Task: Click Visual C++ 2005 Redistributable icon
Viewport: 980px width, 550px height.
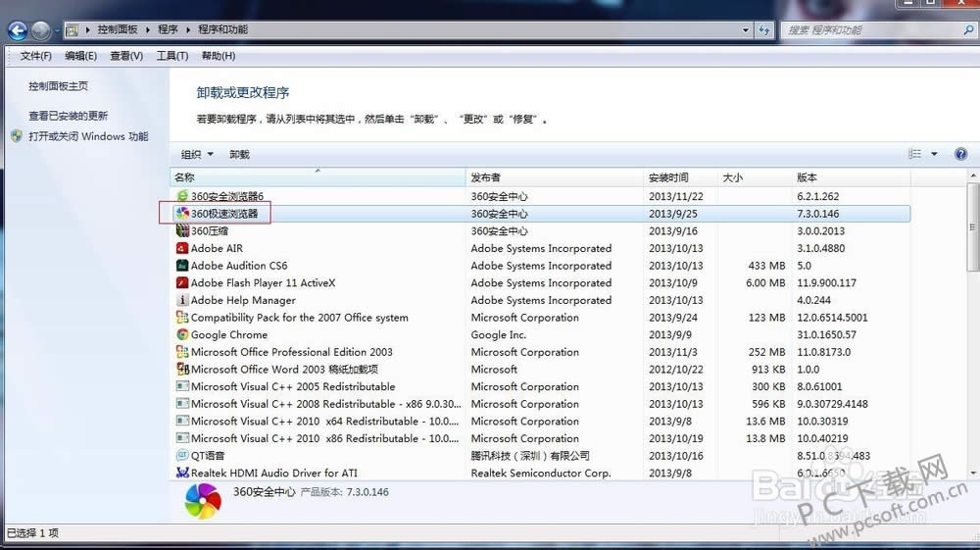Action: [182, 386]
